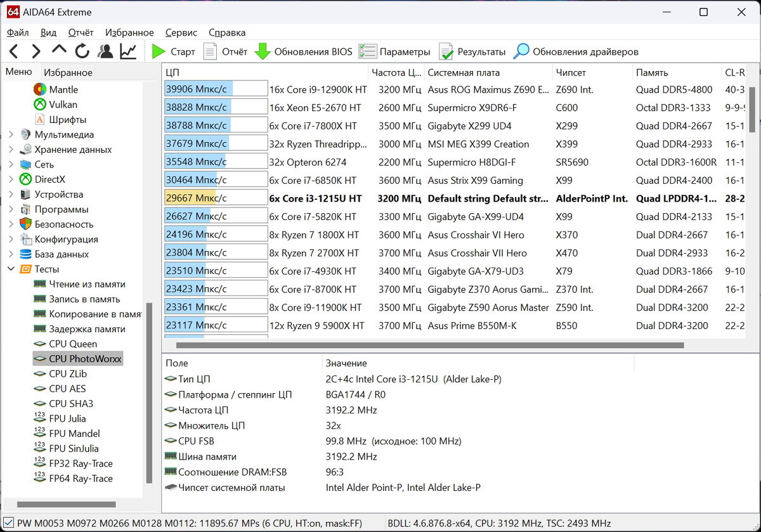Screen dimensions: 761x532
Task: Open the Вид menu
Action: [48, 32]
